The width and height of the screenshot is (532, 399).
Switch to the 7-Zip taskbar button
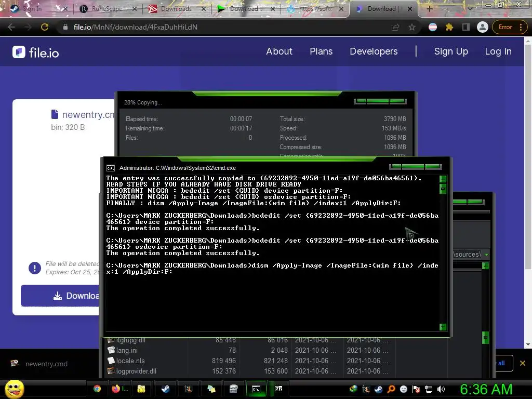pos(278,389)
